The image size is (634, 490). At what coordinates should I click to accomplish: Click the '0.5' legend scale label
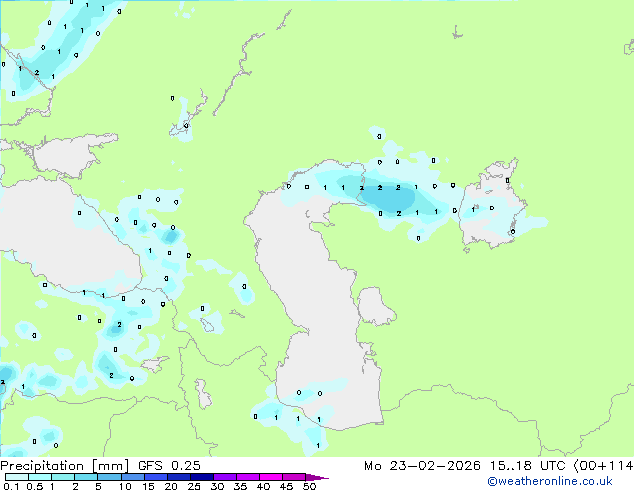(35, 486)
